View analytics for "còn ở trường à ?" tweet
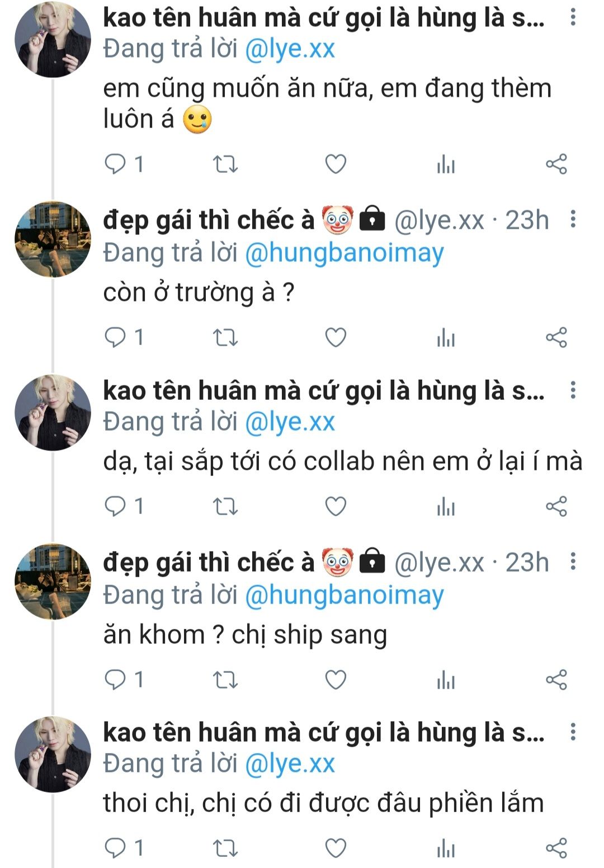 [x=446, y=338]
